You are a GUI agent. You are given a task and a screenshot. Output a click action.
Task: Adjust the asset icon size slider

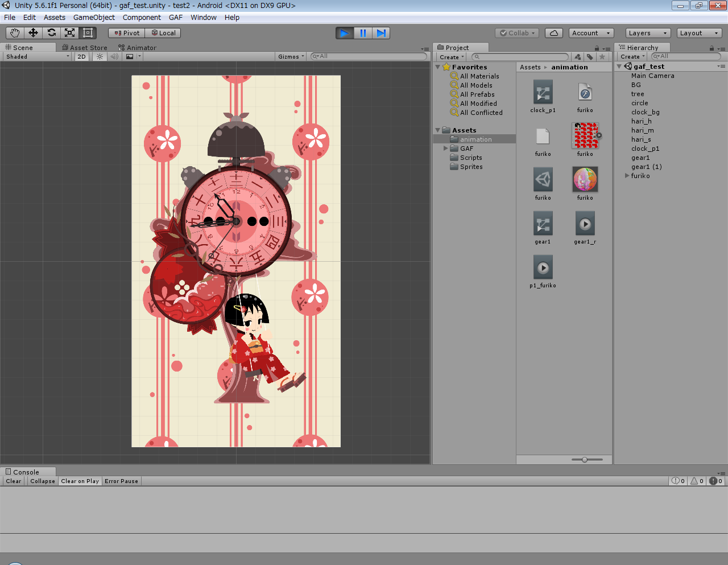585,459
